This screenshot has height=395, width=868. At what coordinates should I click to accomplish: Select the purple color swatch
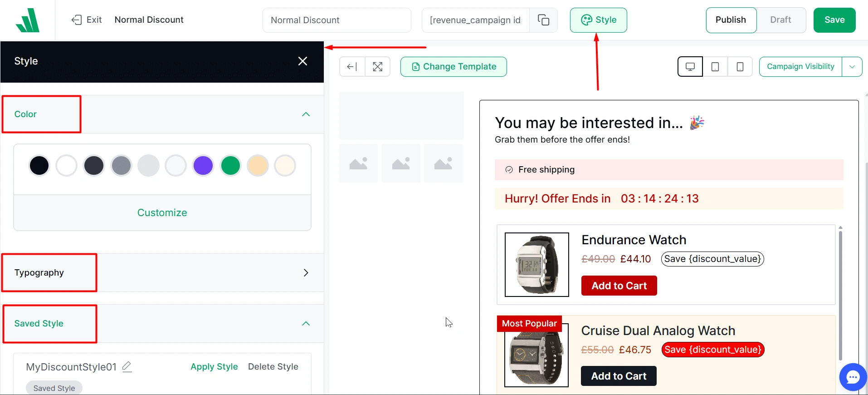click(x=203, y=166)
